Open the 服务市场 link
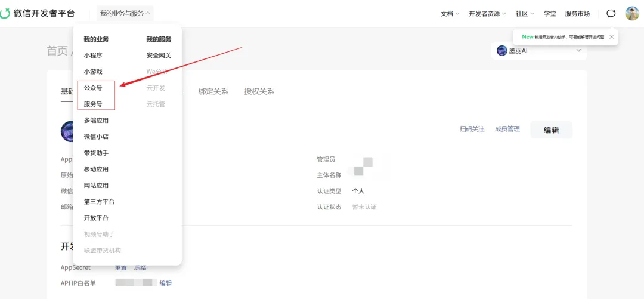This screenshot has width=644, height=299. click(577, 14)
